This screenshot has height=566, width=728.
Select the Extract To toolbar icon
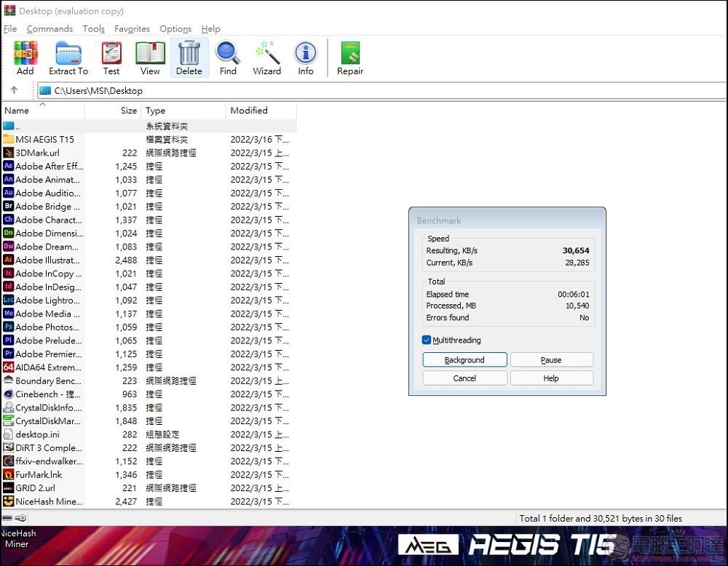tap(68, 58)
